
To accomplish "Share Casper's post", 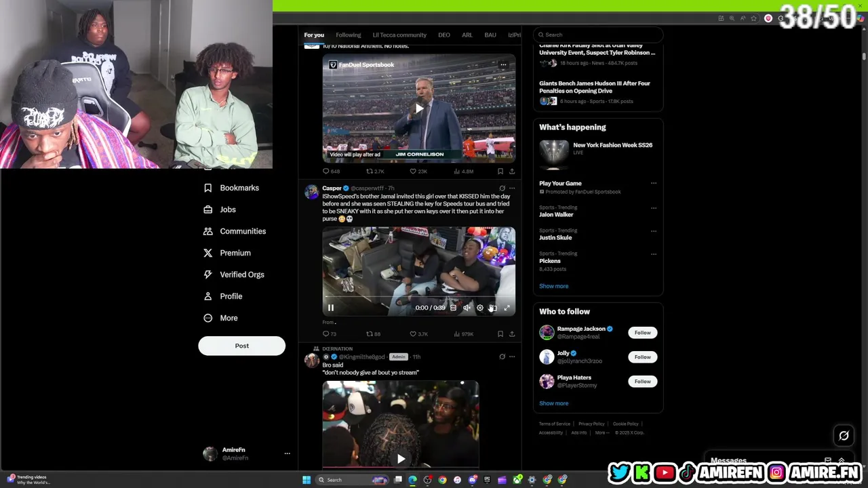I will [x=512, y=333].
